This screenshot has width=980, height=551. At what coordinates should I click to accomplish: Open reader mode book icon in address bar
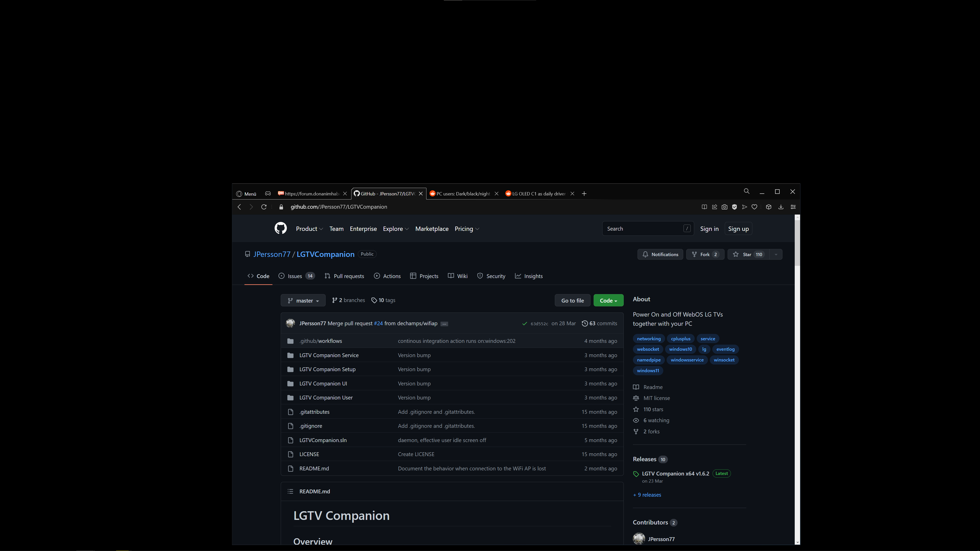point(704,207)
